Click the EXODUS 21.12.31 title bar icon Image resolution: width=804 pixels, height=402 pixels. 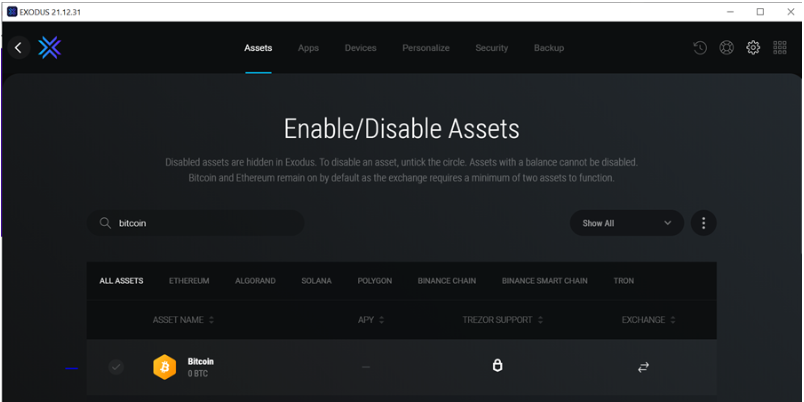pos(12,12)
